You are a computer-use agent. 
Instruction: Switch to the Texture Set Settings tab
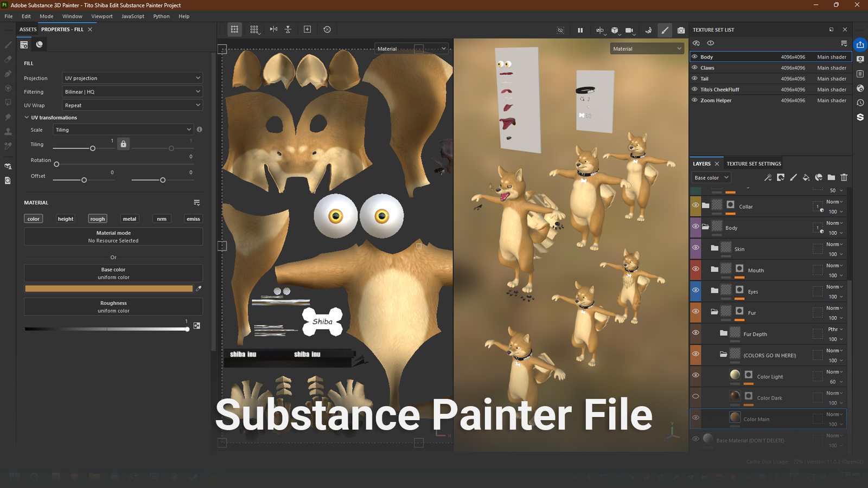(754, 163)
